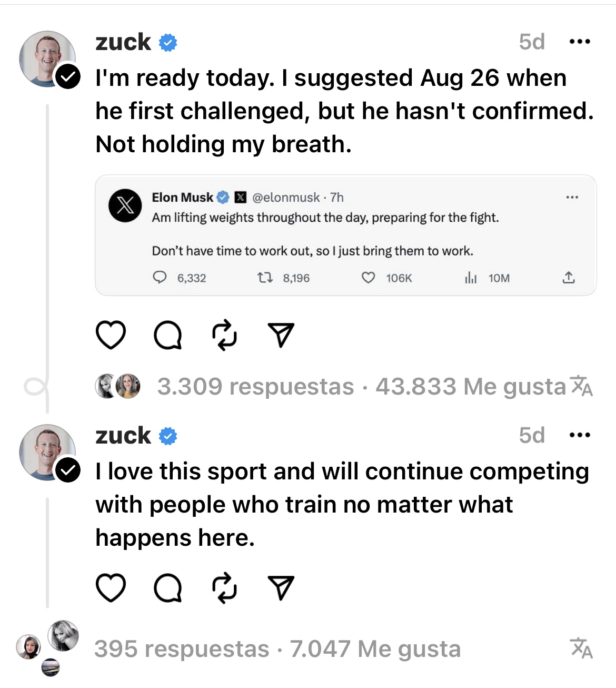616x688 pixels.
Task: Like the second post about competing
Action: [x=111, y=587]
